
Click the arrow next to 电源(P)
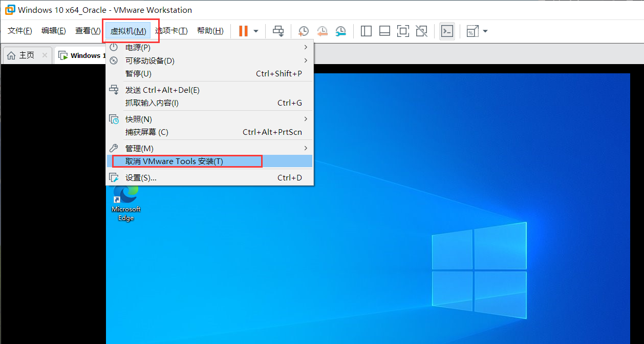point(306,47)
